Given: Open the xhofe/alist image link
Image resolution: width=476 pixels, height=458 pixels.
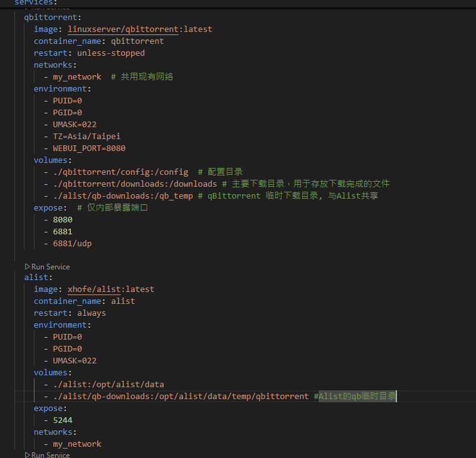Looking at the screenshot, I should click(x=94, y=289).
